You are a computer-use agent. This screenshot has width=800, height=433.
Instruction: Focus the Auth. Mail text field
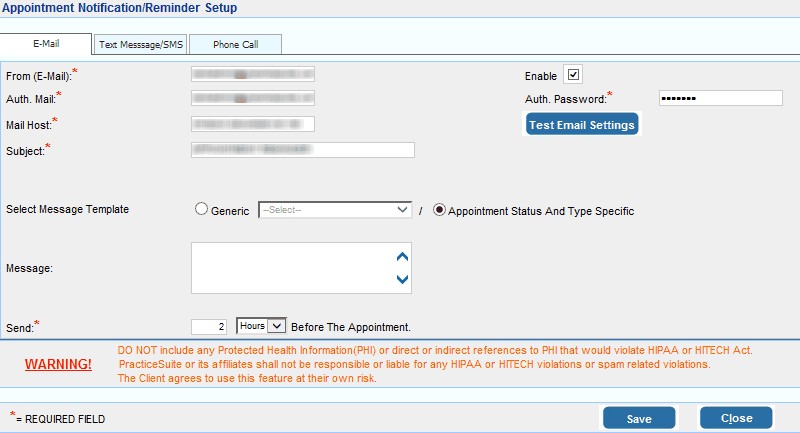coord(252,98)
